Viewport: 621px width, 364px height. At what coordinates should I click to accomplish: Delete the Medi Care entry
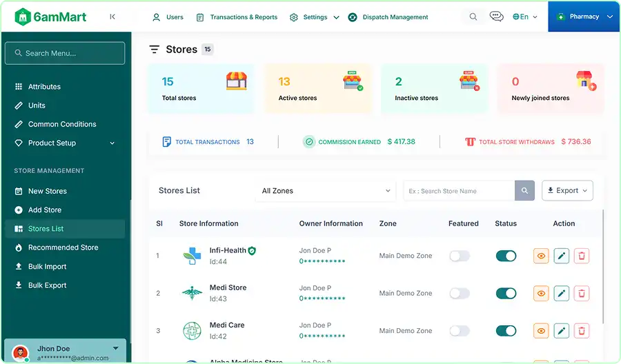(x=582, y=331)
